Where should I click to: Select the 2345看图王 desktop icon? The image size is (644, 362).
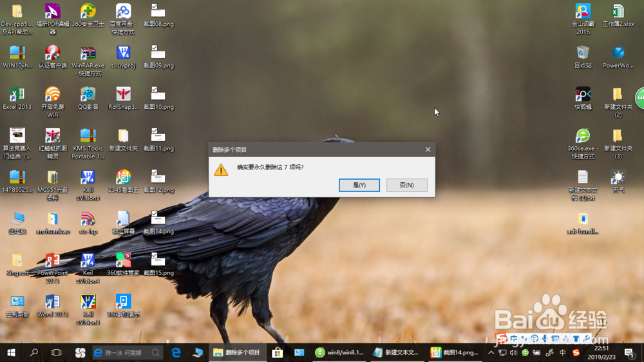pyautogui.click(x=123, y=181)
